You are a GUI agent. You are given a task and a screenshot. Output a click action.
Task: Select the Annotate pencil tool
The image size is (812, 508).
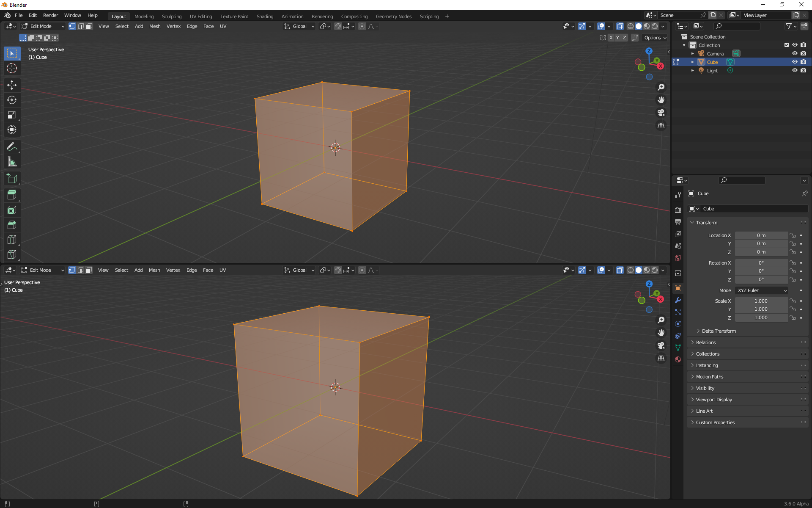point(12,147)
